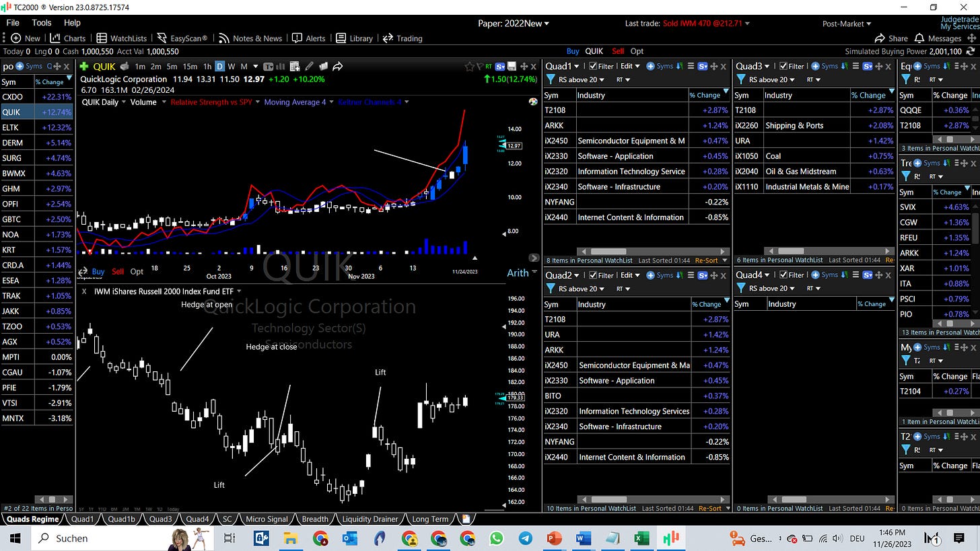Click the flag icon on QUIK chart
980x551 pixels.
tap(481, 67)
